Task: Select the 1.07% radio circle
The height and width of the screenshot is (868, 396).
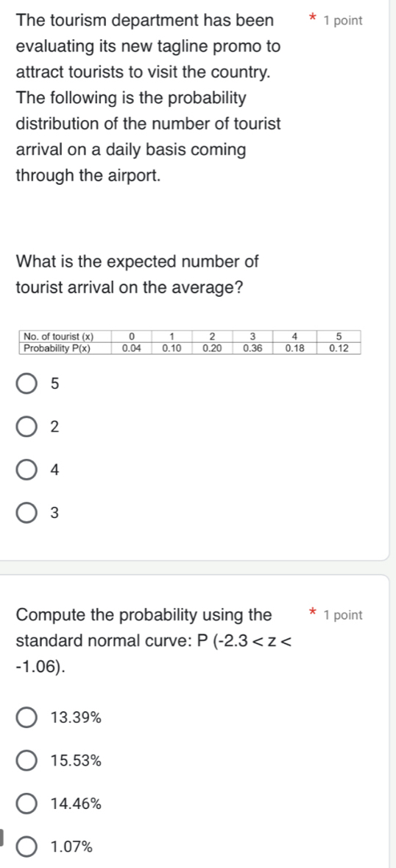Action: click(28, 846)
